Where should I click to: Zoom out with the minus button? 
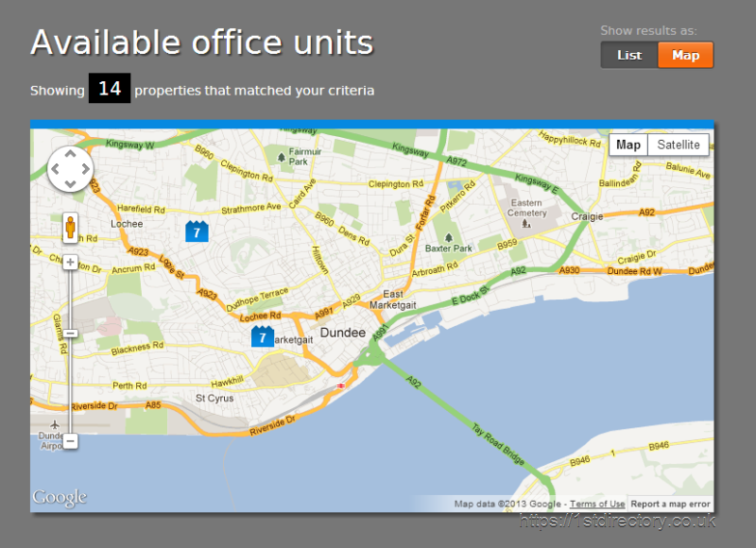point(70,440)
